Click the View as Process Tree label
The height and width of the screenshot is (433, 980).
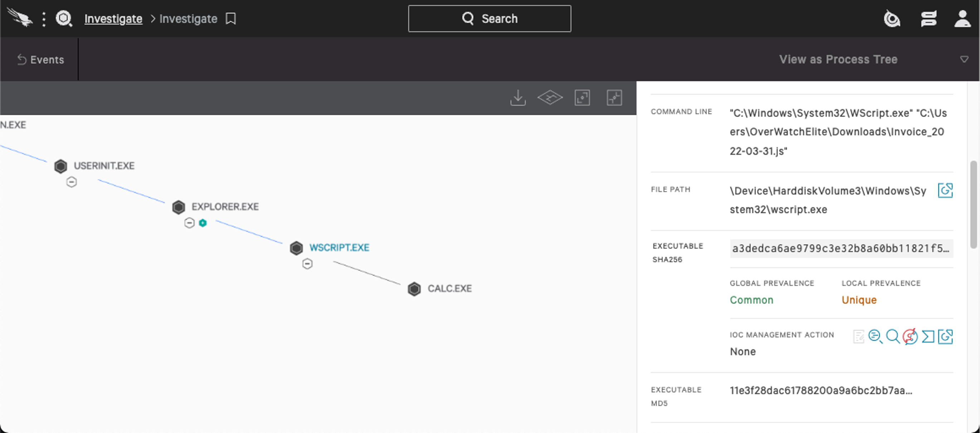[x=838, y=59]
